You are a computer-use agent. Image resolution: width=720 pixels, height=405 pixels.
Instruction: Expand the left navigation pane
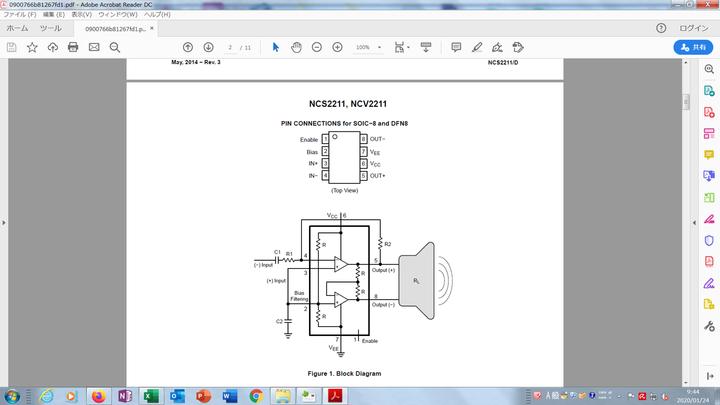(4, 222)
